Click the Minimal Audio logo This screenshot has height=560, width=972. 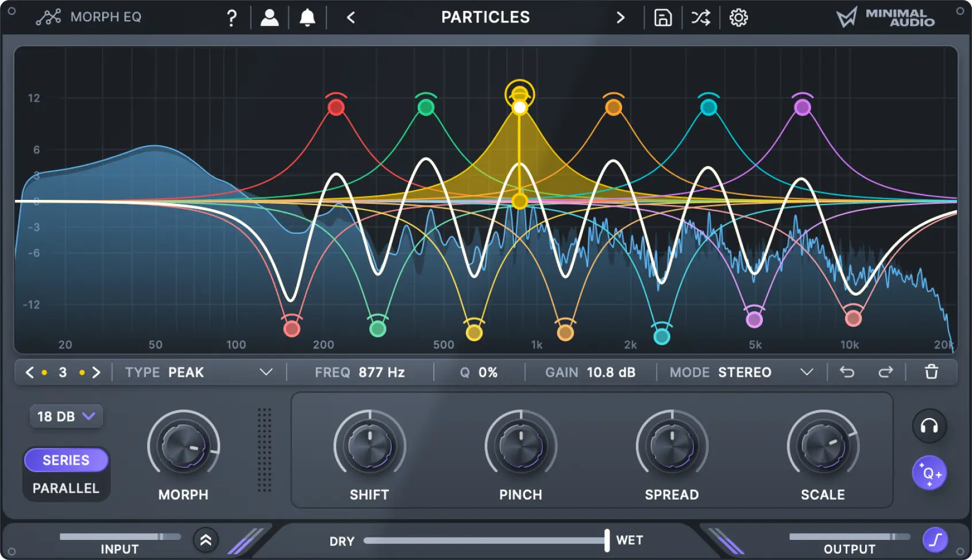pos(885,17)
